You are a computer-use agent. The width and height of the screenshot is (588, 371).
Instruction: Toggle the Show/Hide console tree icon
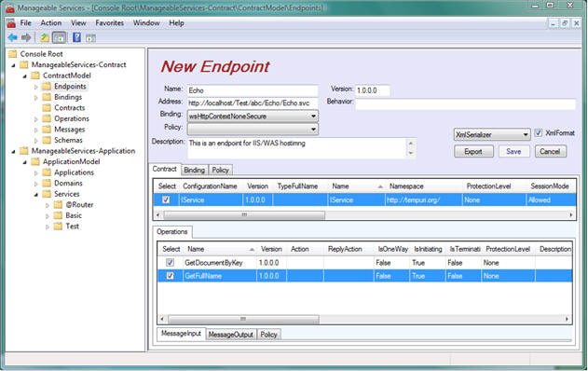coord(60,37)
